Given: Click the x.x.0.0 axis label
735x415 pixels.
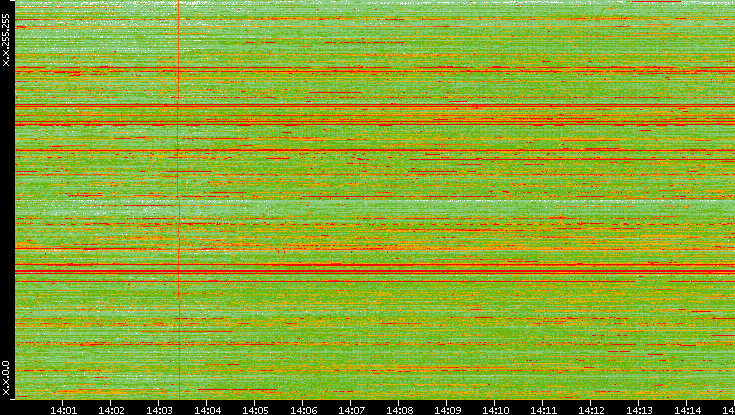Looking at the screenshot, I should (6, 378).
